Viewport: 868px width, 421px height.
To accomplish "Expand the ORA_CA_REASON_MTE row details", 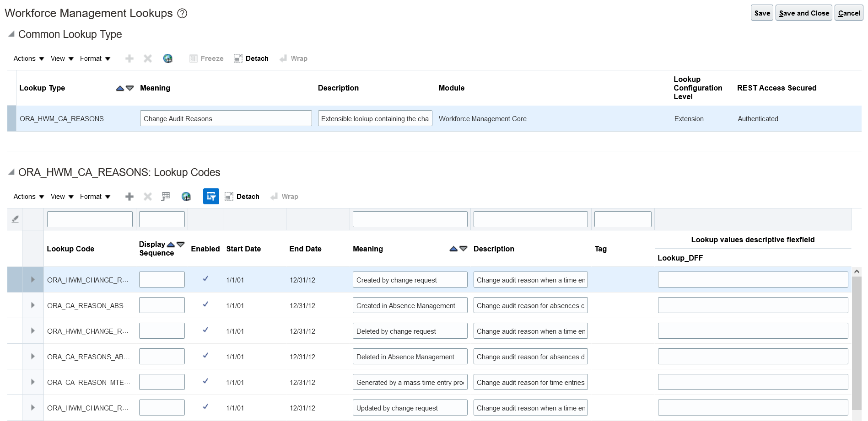I will click(32, 382).
